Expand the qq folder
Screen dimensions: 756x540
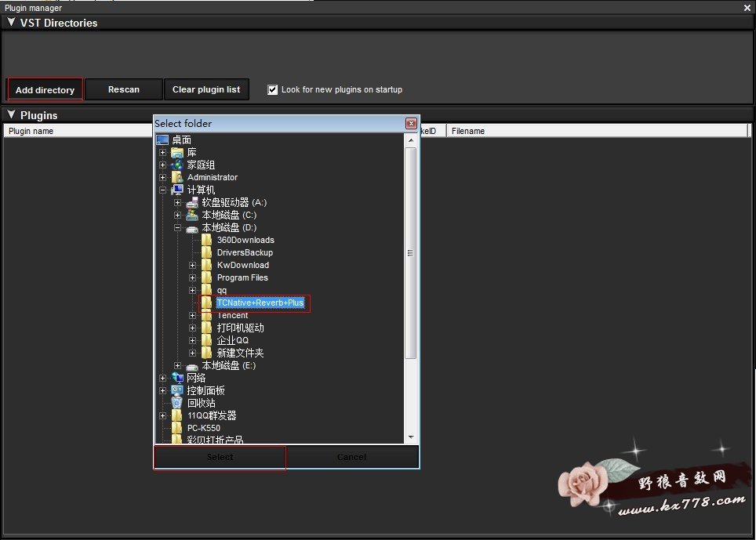192,290
